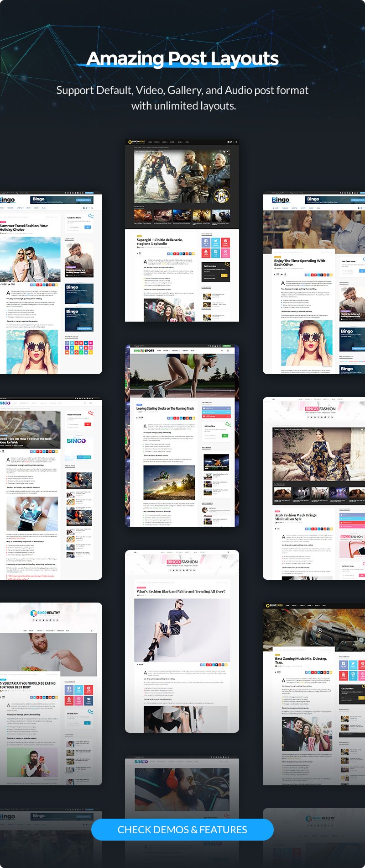Viewport: 365px width, 868px height.
Task: Play the main video in Bingo Video demo
Action: tap(182, 177)
